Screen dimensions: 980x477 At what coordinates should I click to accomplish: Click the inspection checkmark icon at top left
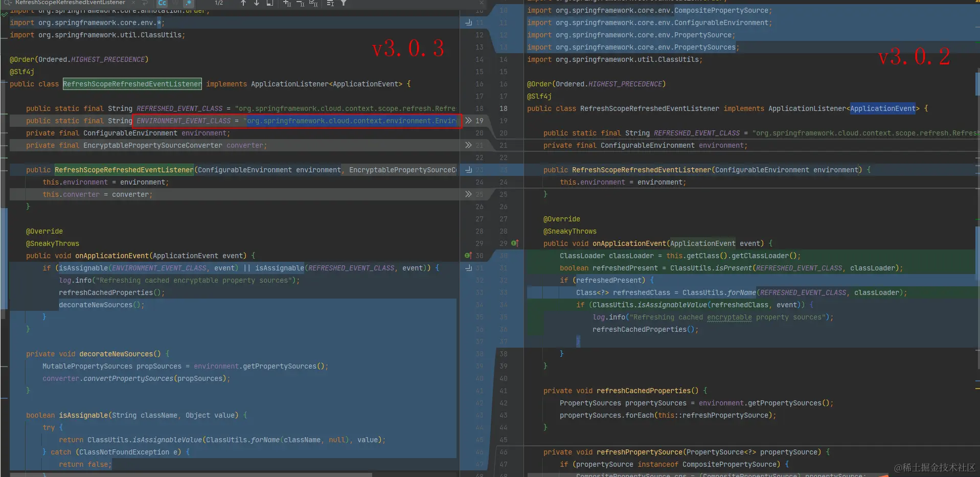coord(5,15)
